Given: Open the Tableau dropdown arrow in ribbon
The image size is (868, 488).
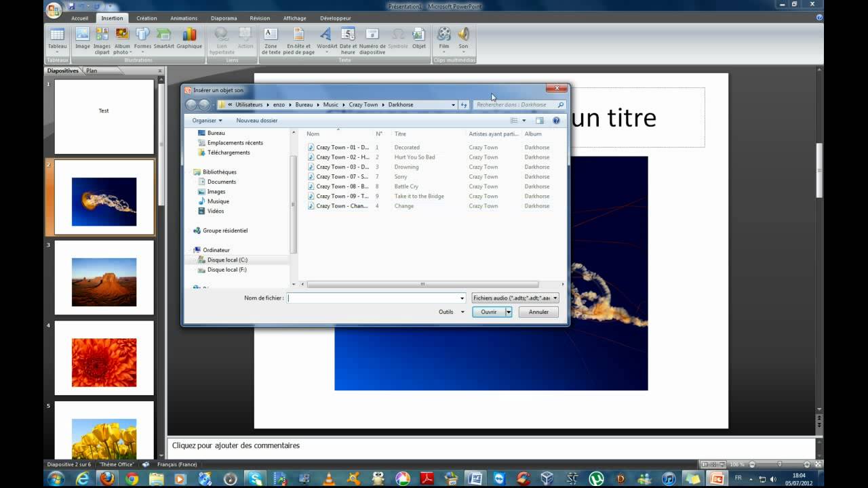Looking at the screenshot, I should (57, 52).
